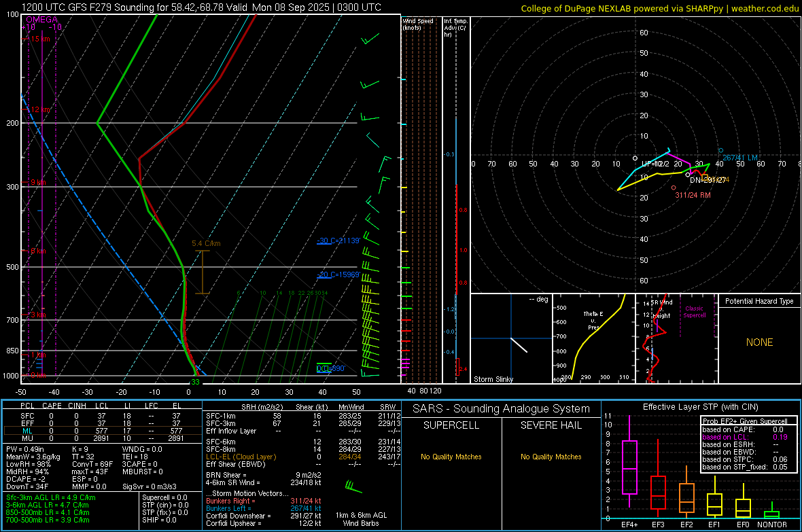Image resolution: width=802 pixels, height=532 pixels.
Task: Select the highlighted ML parcel row
Action: pos(103,431)
